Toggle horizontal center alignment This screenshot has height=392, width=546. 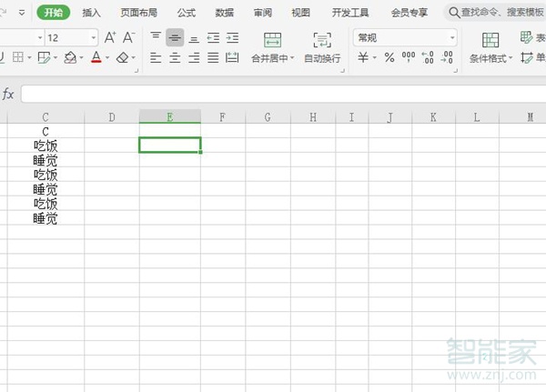coord(174,57)
